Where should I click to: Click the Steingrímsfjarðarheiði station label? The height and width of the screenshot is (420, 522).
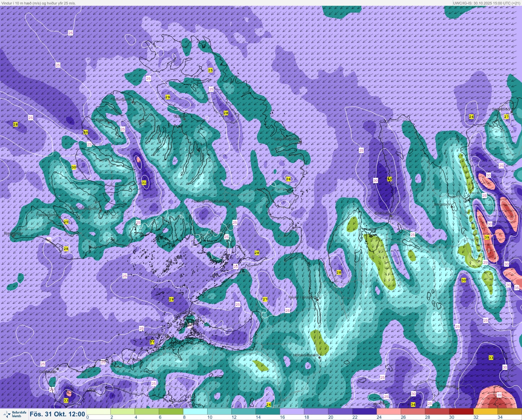coord(211,201)
